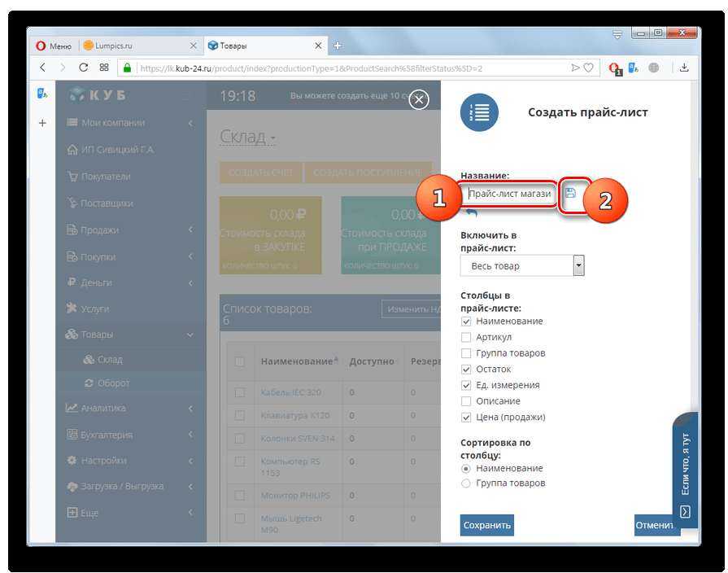Open Оборот submenu item
The width and height of the screenshot is (728, 573).
(x=113, y=383)
